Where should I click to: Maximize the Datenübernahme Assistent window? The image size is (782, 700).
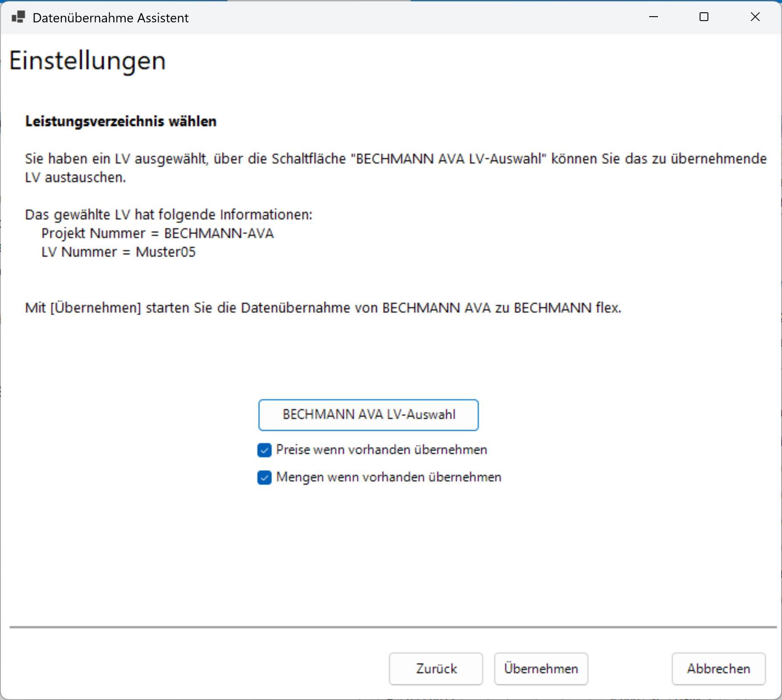(x=704, y=17)
